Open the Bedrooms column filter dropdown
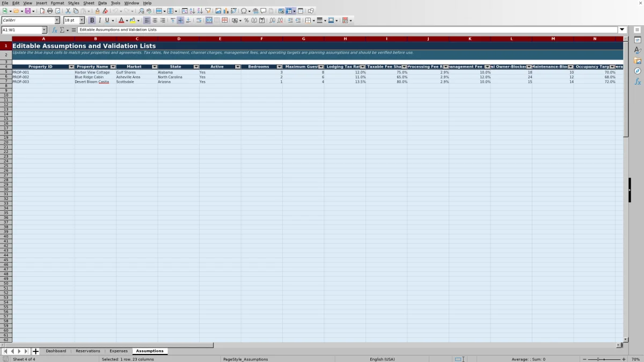Viewport: 644px width, 362px height. pyautogui.click(x=279, y=67)
